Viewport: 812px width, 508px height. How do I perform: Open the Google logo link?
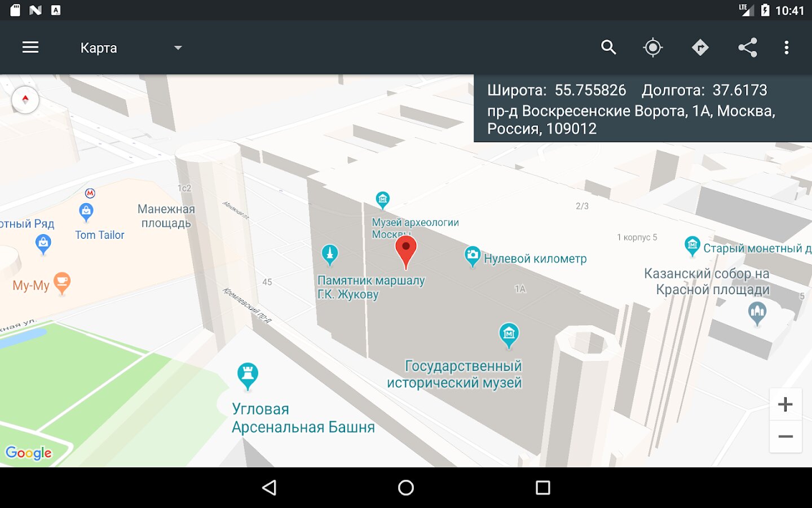(29, 453)
